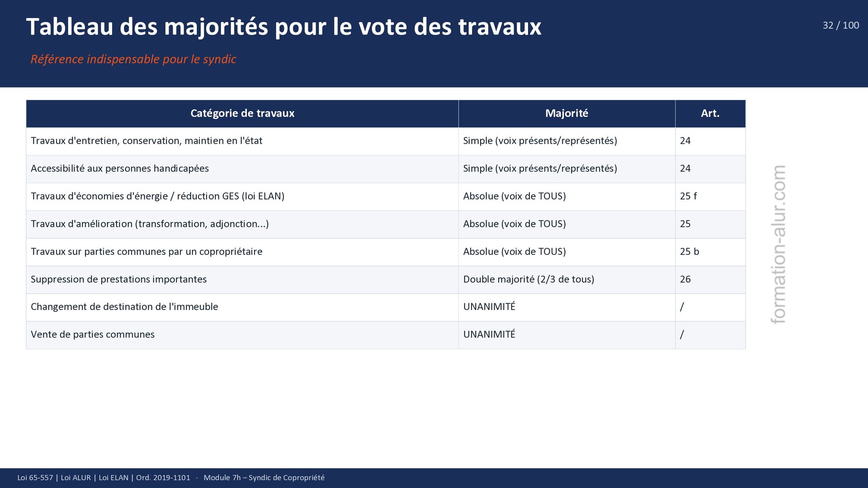868x488 pixels.
Task: Click the article cell '25 f'
Action: click(x=710, y=197)
